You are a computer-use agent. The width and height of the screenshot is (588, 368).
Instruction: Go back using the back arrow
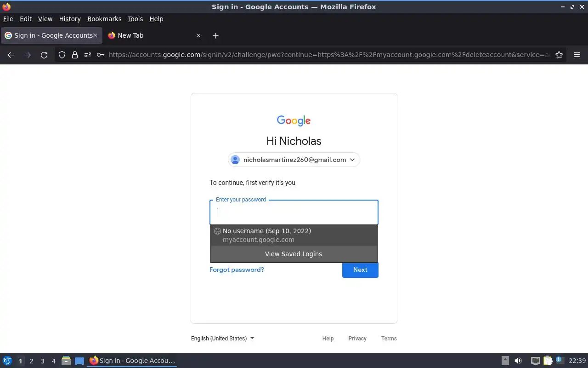[11, 55]
